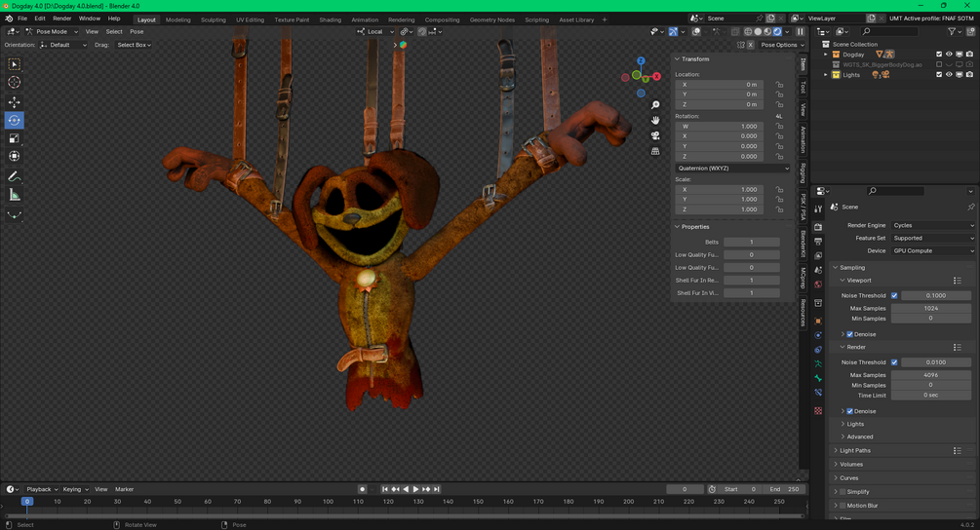Open the Render menu
This screenshot has height=530, width=980.
click(61, 19)
